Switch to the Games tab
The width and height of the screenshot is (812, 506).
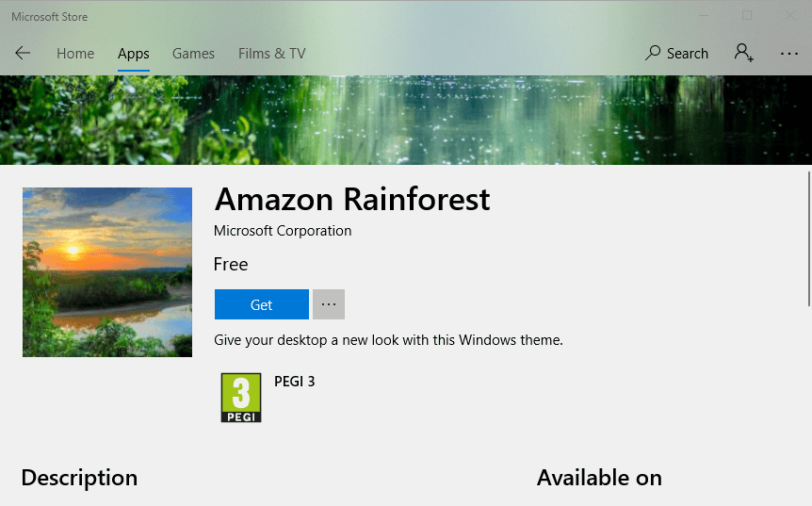click(193, 54)
